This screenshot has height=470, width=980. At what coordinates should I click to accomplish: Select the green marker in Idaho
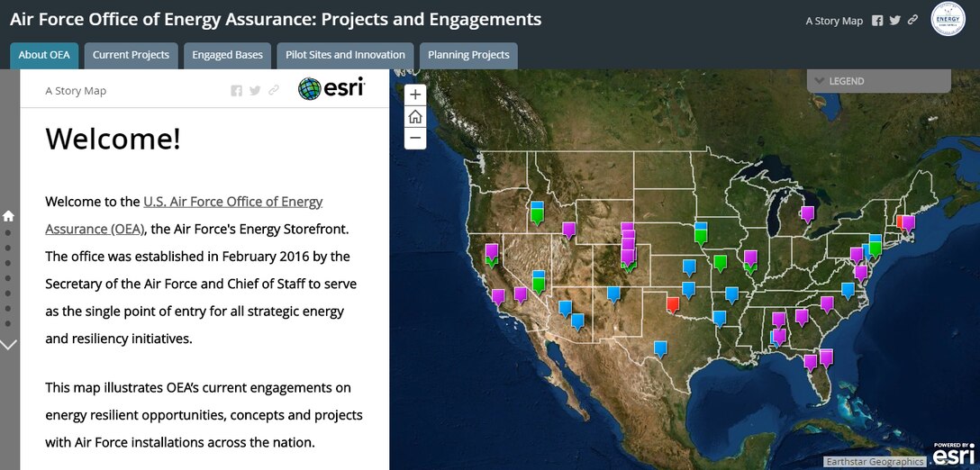click(x=536, y=216)
